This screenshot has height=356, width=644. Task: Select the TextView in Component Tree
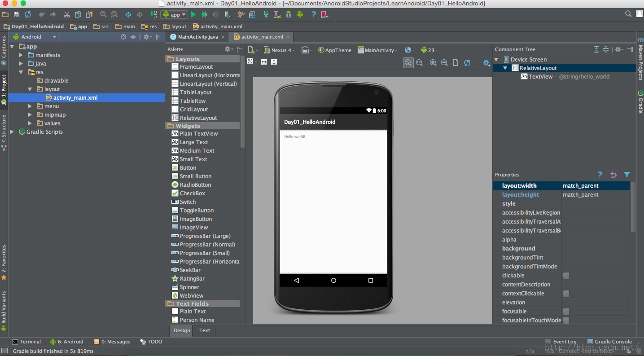point(540,77)
